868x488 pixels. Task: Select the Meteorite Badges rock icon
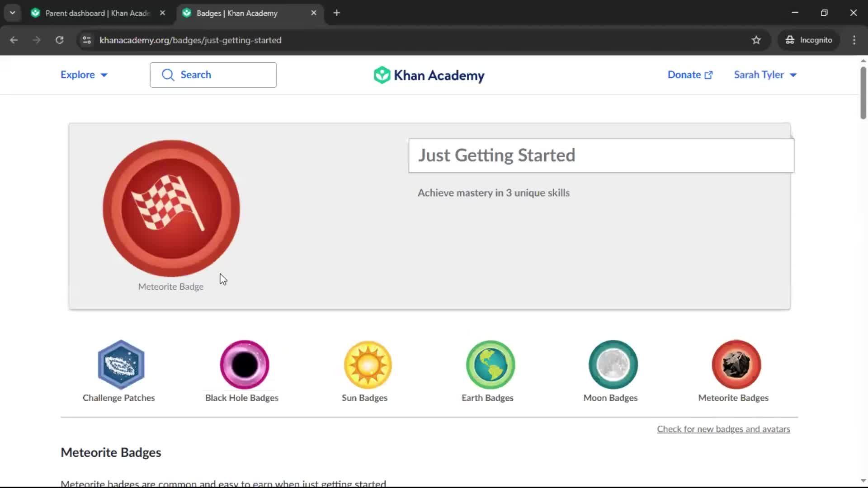click(736, 365)
